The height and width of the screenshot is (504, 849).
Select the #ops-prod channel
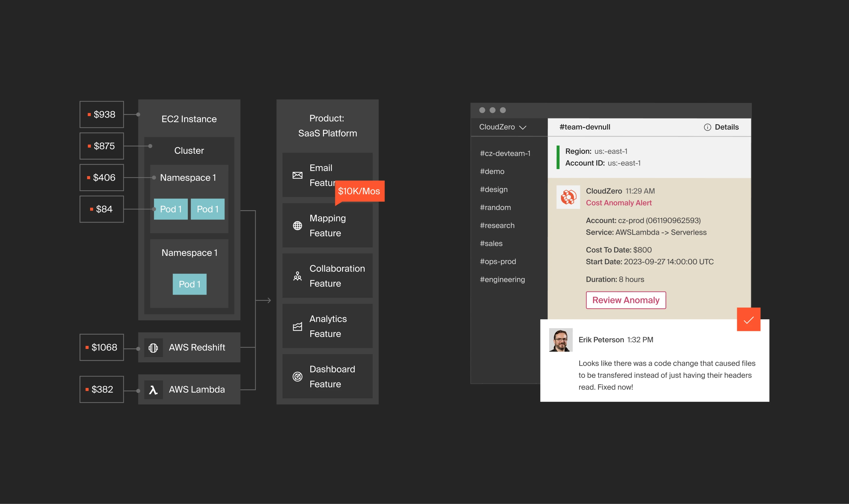pos(498,262)
